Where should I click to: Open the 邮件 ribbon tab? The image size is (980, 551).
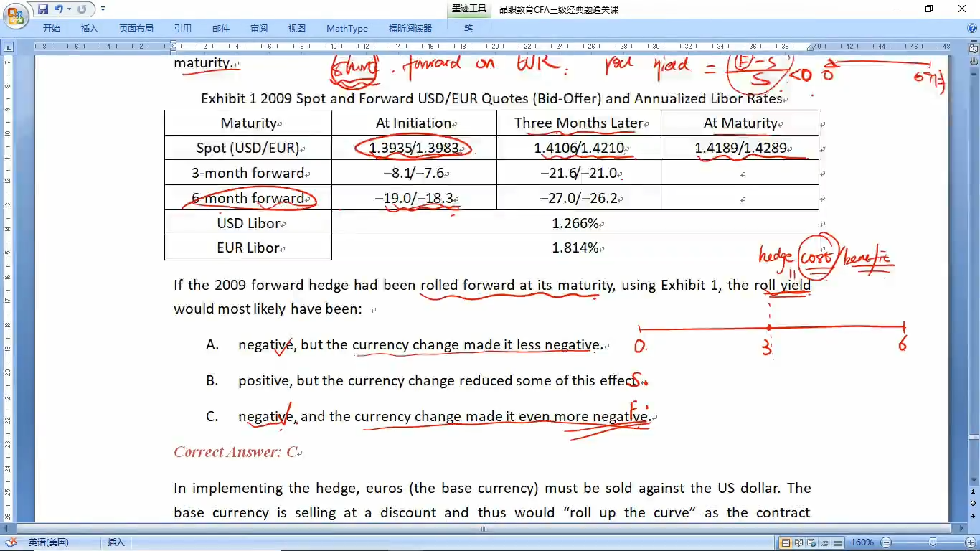click(x=221, y=28)
